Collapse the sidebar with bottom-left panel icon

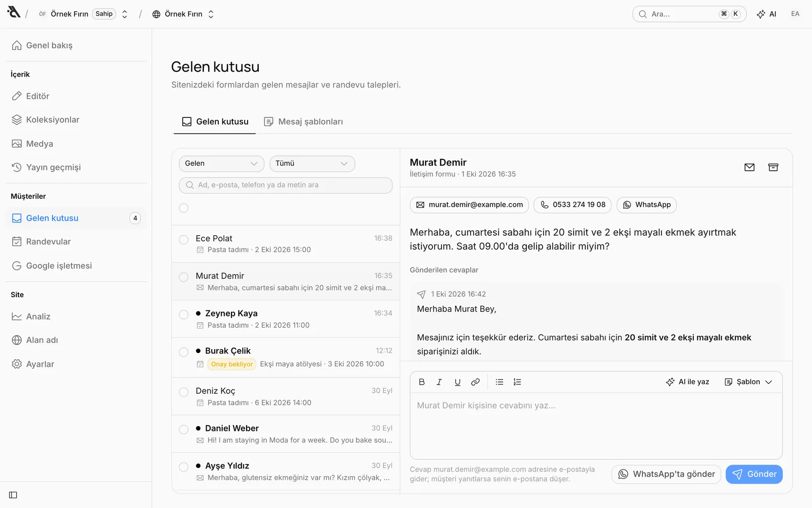point(13,495)
